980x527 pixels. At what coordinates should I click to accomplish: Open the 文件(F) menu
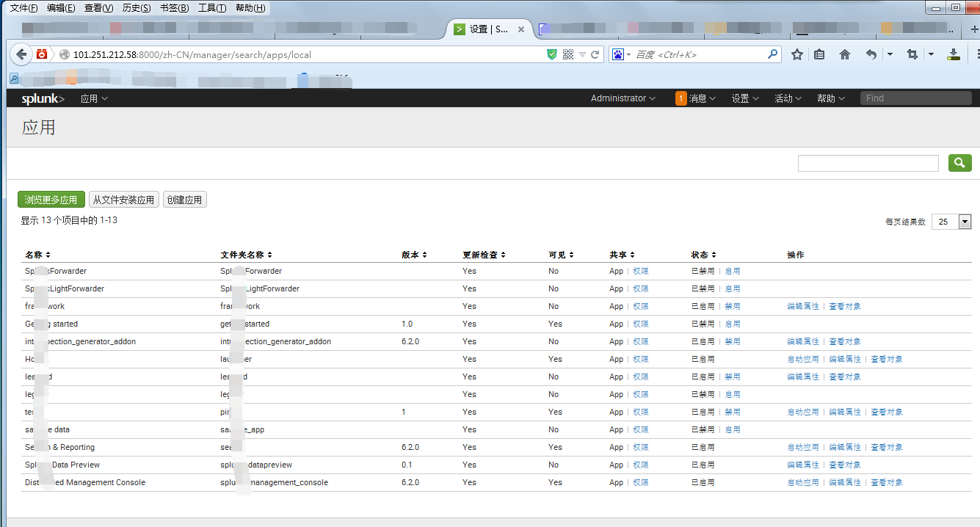pos(24,8)
